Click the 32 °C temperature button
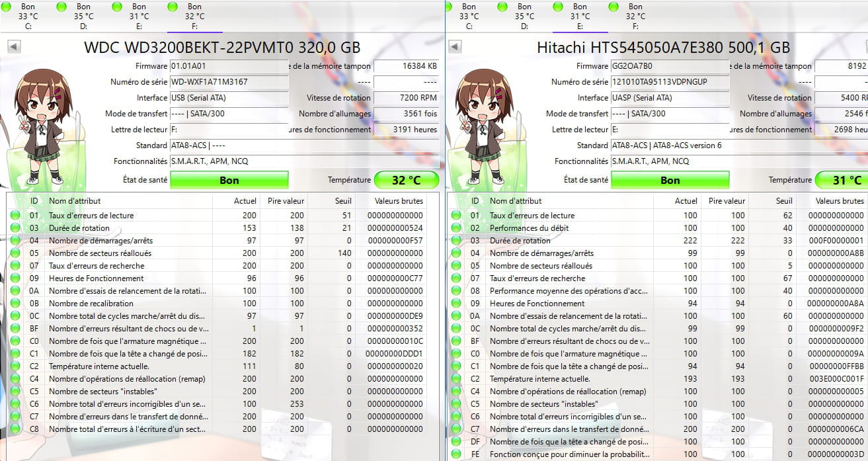868x461 pixels. coord(407,180)
